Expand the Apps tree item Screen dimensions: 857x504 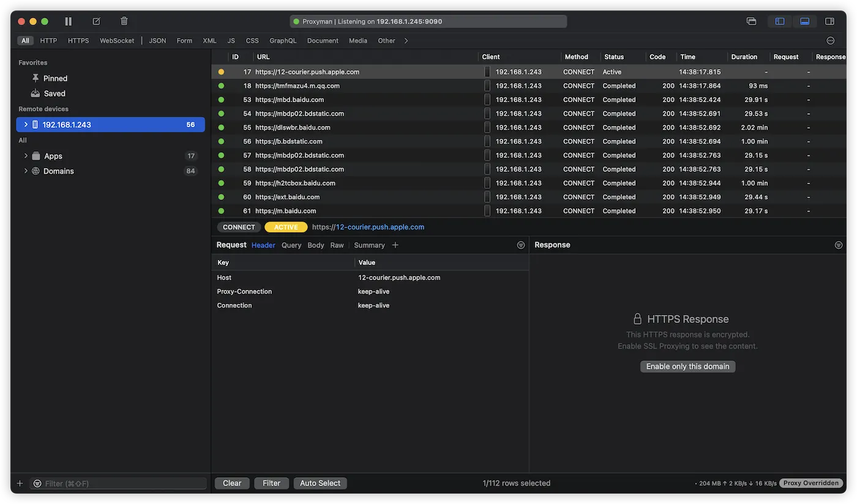[26, 156]
